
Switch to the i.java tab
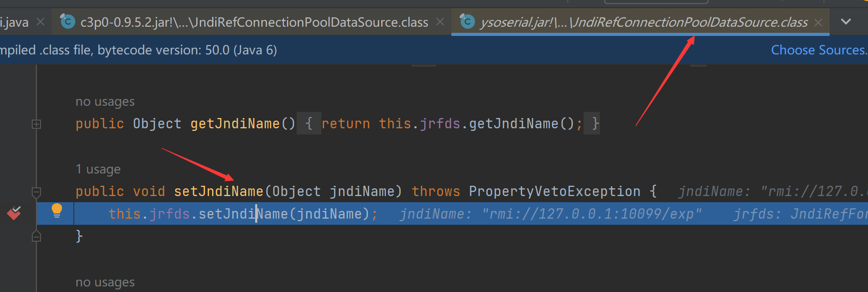coord(14,22)
